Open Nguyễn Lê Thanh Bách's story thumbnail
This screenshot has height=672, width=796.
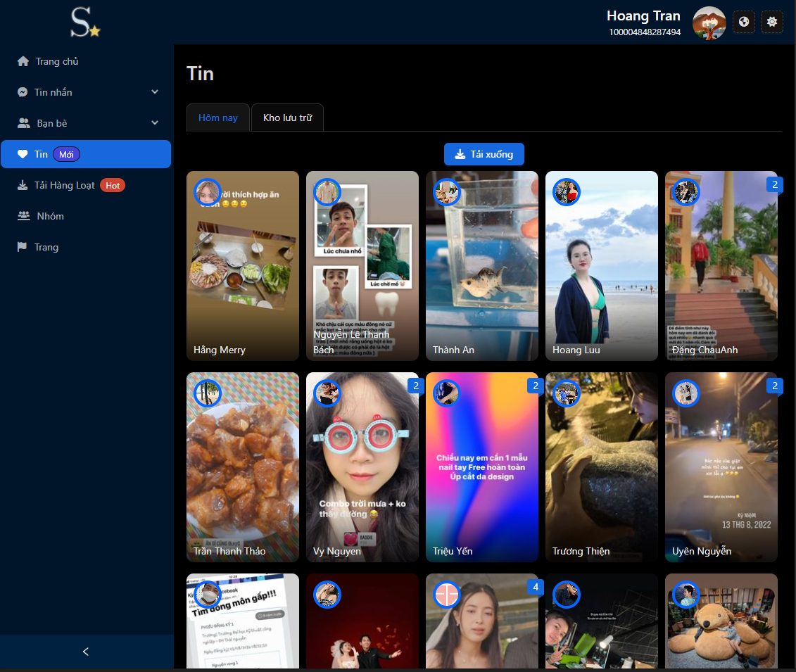362,266
